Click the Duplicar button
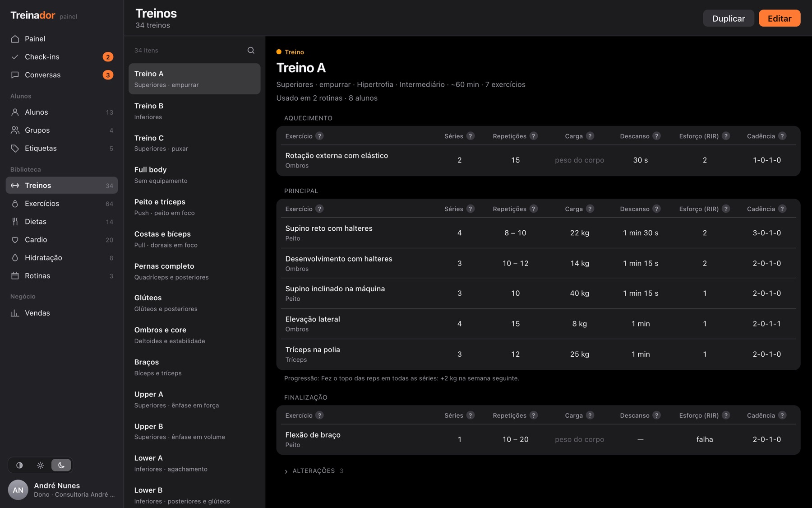Image resolution: width=812 pixels, height=508 pixels. point(728,18)
